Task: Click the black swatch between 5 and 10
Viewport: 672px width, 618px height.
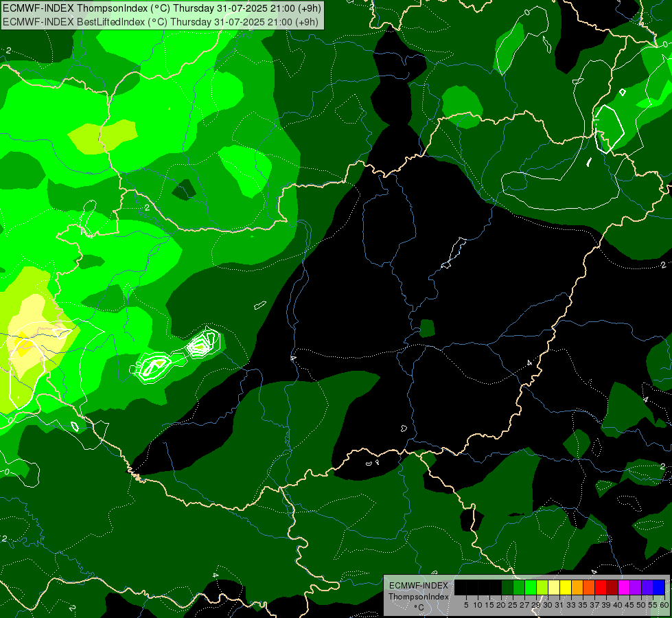Action: [472, 587]
